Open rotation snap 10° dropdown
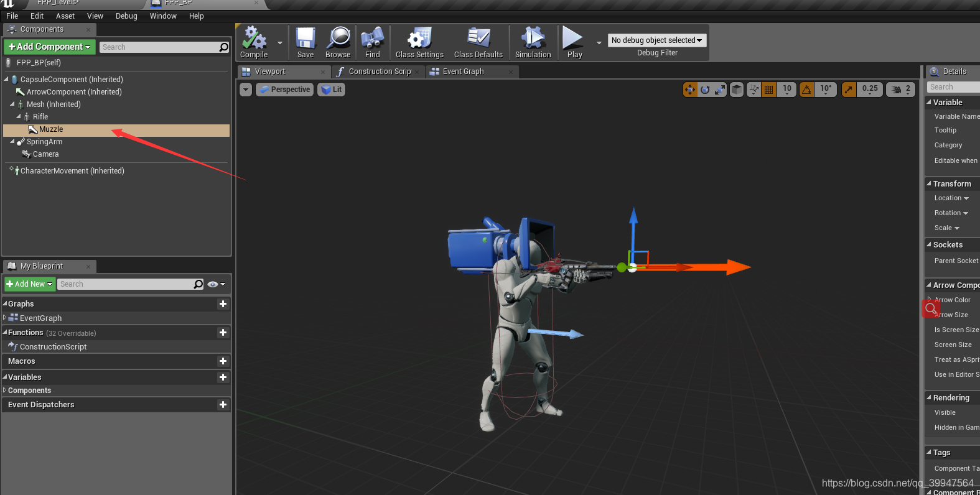Screen dimensions: 980x495 click(826, 90)
